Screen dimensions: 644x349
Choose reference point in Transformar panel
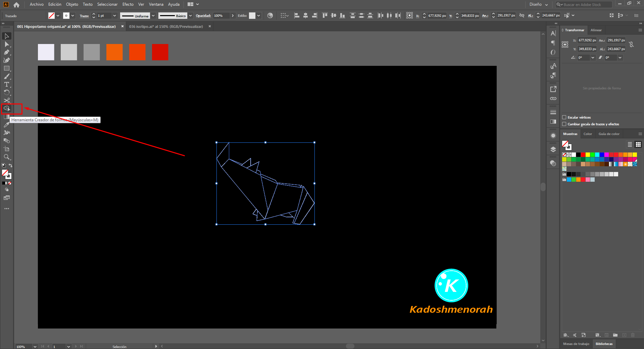coord(565,44)
